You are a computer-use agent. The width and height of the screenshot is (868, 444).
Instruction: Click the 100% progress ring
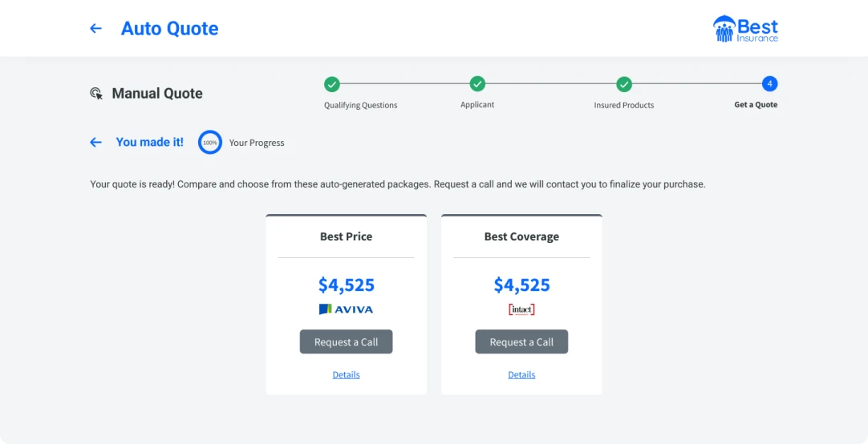pos(210,142)
